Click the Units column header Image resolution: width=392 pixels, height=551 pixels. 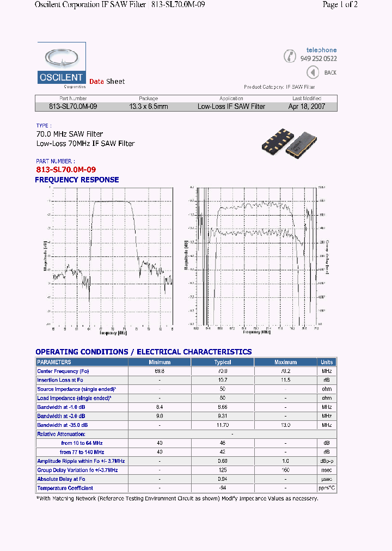point(327,362)
